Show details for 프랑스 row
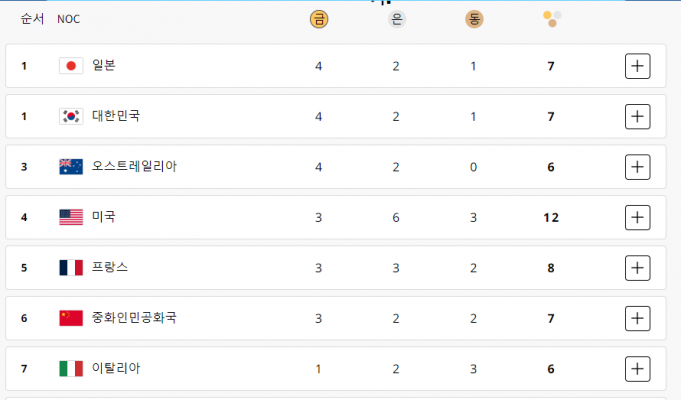 (637, 268)
